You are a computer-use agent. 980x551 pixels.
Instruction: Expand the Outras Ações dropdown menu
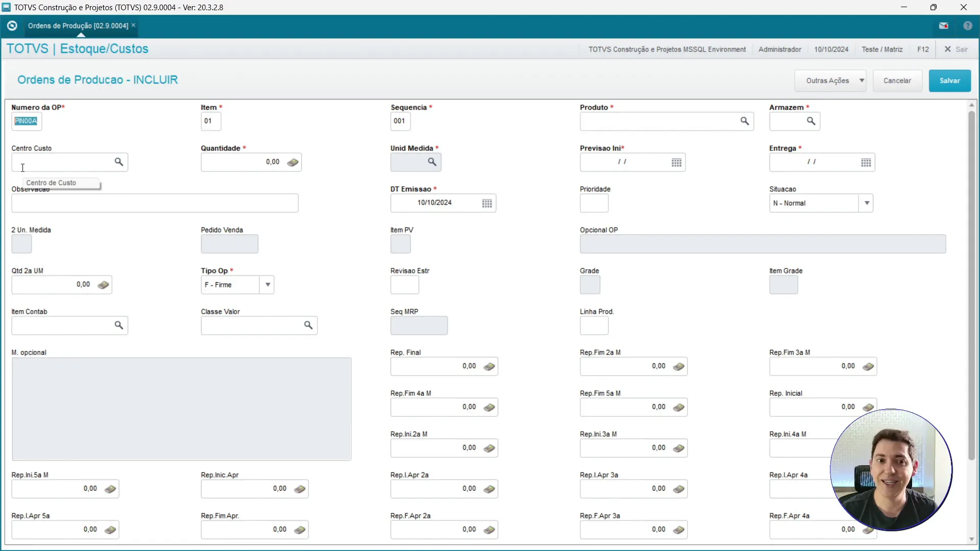[x=862, y=80]
